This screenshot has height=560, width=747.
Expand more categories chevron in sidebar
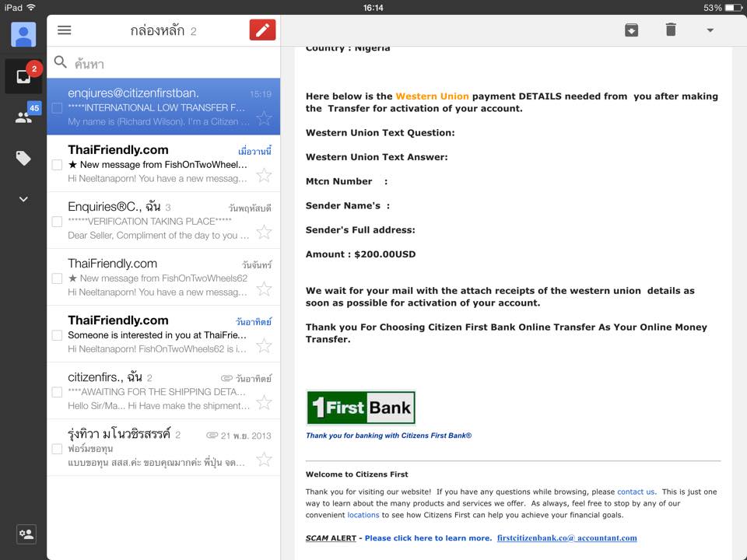[23, 199]
